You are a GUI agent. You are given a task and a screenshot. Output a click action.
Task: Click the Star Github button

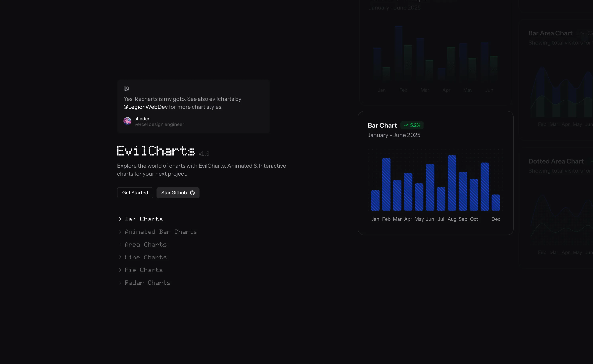pos(178,193)
